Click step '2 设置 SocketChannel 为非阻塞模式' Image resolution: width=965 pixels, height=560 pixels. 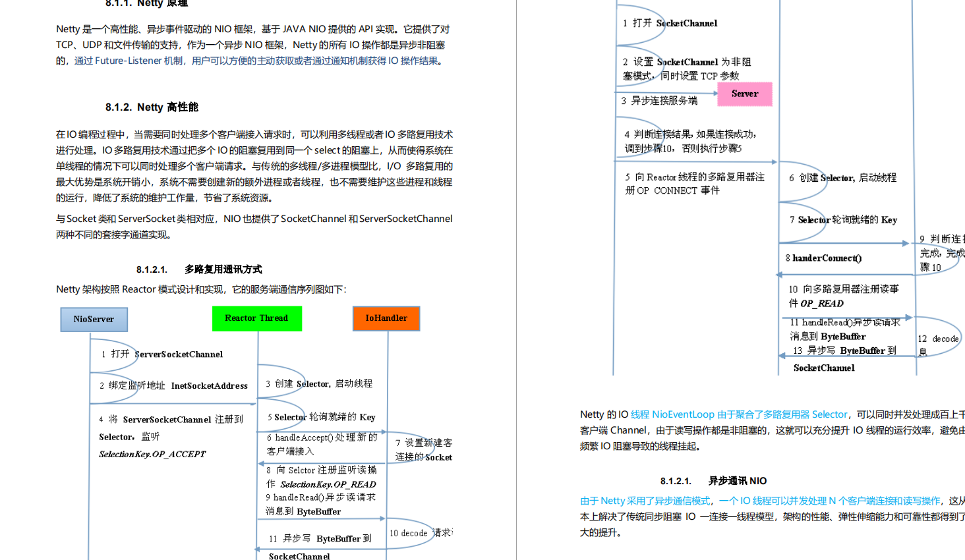[687, 69]
